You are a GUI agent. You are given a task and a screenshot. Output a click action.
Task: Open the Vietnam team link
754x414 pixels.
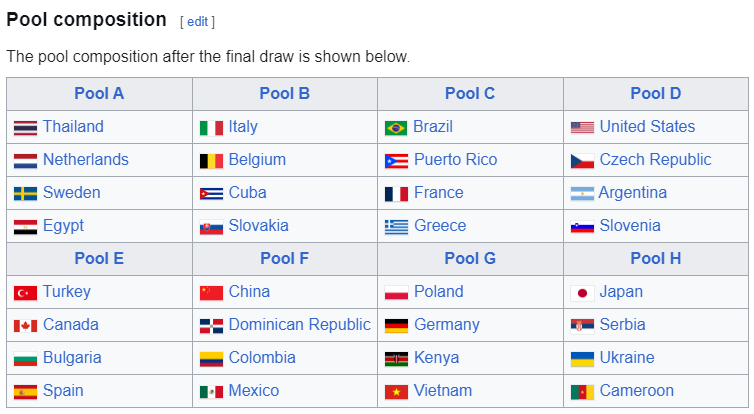[443, 390]
